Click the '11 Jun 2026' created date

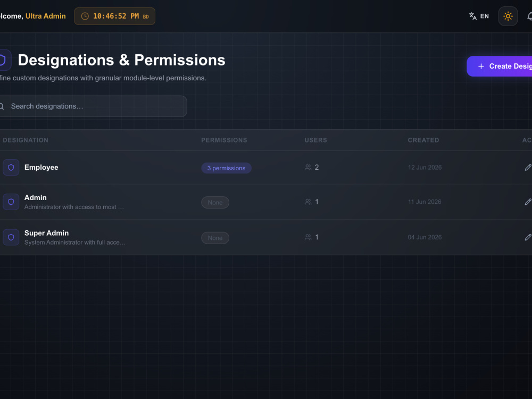[425, 202]
